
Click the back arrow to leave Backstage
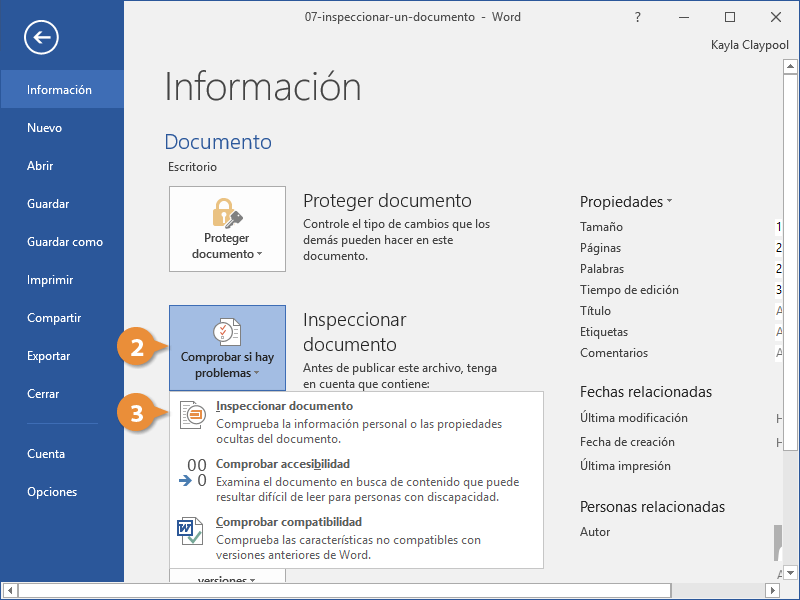point(41,37)
